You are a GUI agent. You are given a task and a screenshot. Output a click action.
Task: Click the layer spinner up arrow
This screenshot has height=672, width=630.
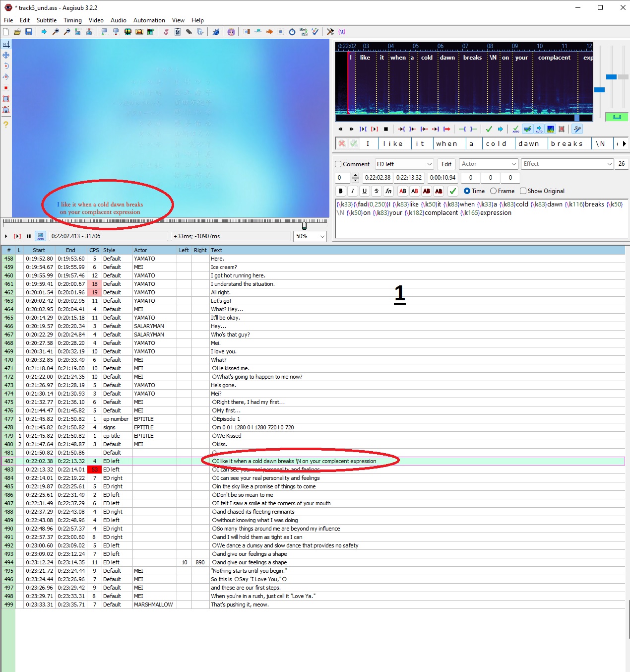(355, 175)
